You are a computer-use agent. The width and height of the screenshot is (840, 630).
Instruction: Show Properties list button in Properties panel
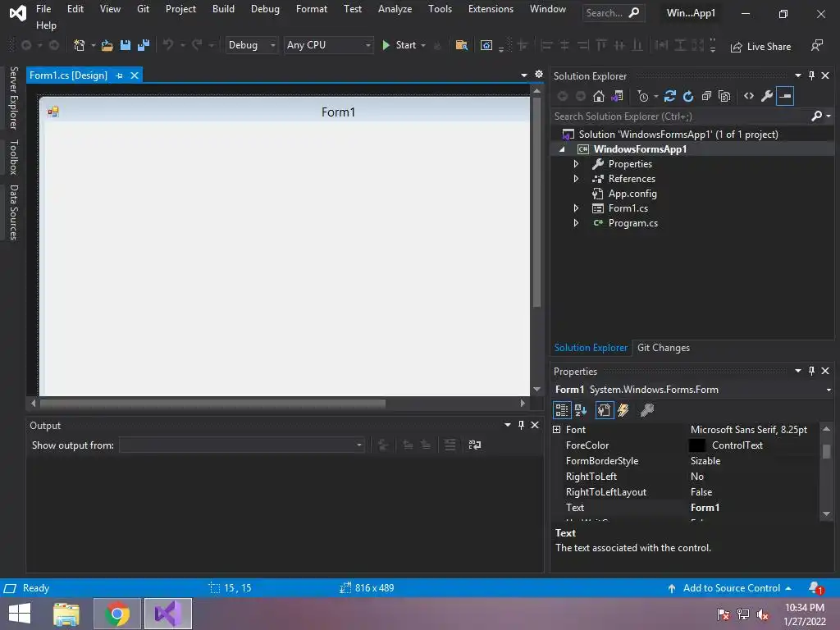coord(605,410)
